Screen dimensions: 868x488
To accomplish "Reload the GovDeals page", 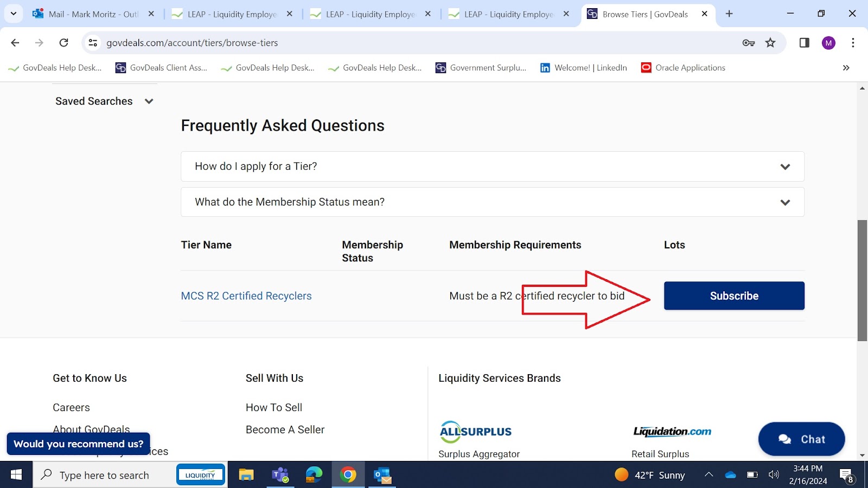I will point(64,43).
